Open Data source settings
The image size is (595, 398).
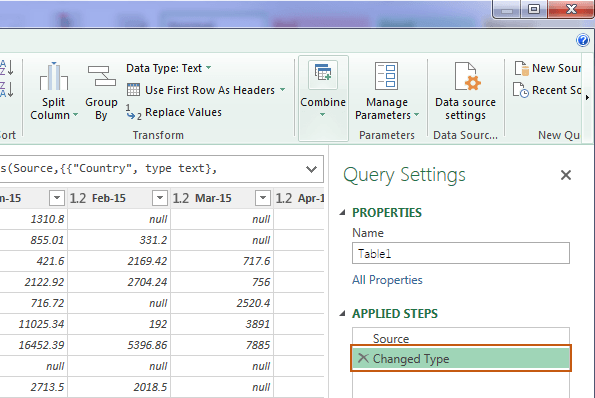(x=466, y=91)
